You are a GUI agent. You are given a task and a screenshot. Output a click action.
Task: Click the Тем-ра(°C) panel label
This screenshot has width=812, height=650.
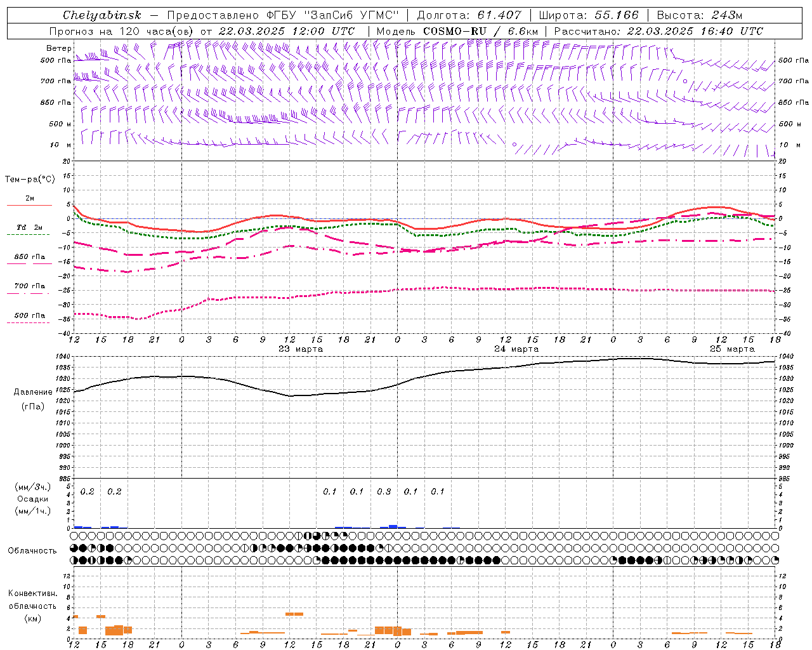pyautogui.click(x=30, y=180)
